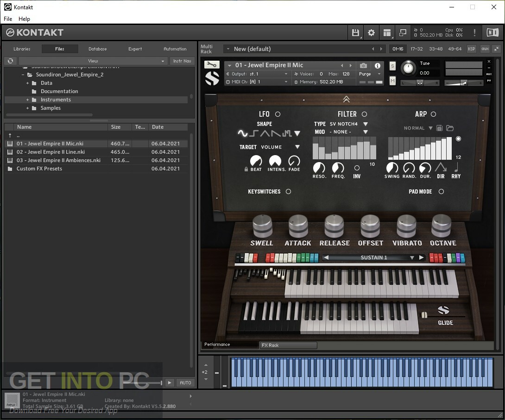
Task: Close the instrument with X icon
Action: [x=489, y=62]
